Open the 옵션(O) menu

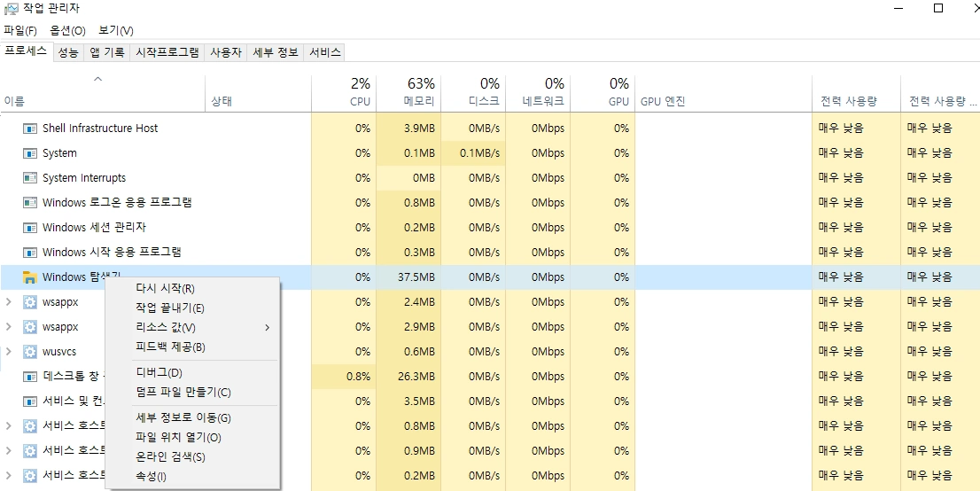click(x=67, y=31)
